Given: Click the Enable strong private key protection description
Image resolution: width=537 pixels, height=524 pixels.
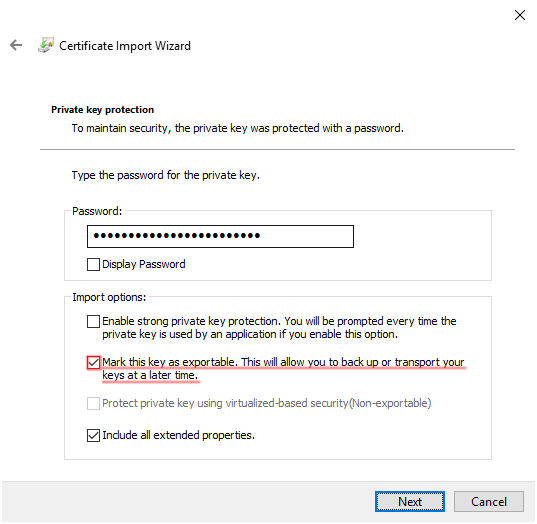Looking at the screenshot, I should pos(279,327).
